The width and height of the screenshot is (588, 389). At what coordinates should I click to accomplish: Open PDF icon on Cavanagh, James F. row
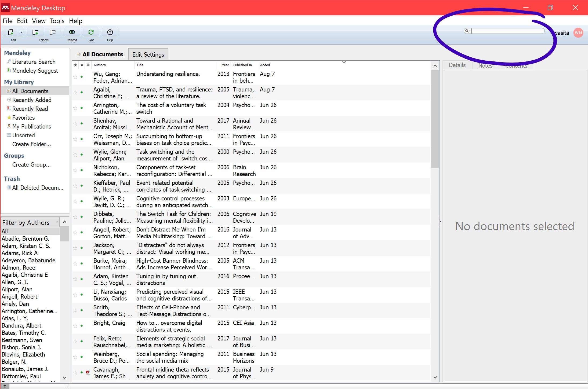[x=88, y=372]
